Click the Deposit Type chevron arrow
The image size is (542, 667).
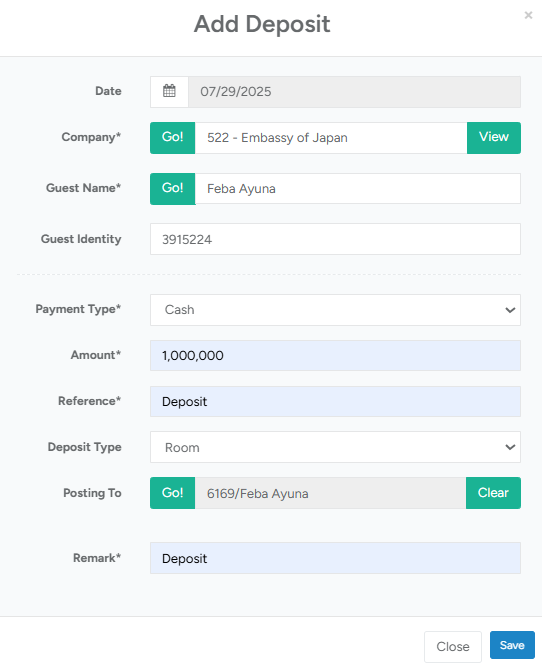tap(510, 447)
